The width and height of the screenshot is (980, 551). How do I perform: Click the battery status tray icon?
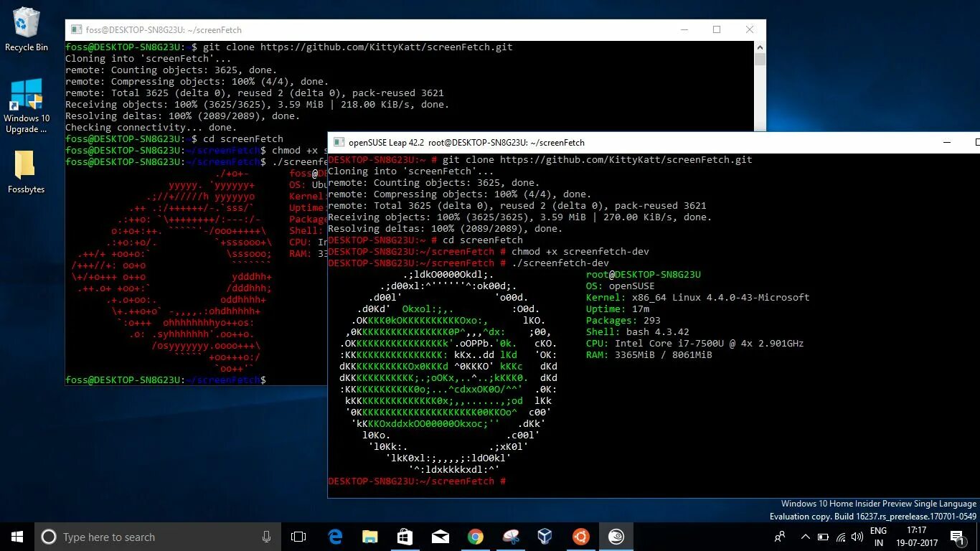[824, 537]
